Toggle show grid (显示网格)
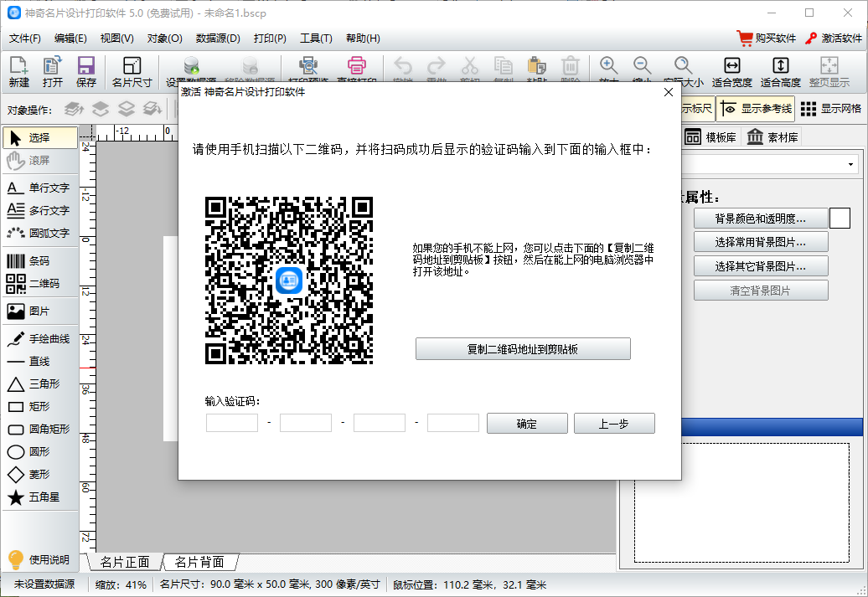The height and width of the screenshot is (597, 868). pyautogui.click(x=831, y=109)
